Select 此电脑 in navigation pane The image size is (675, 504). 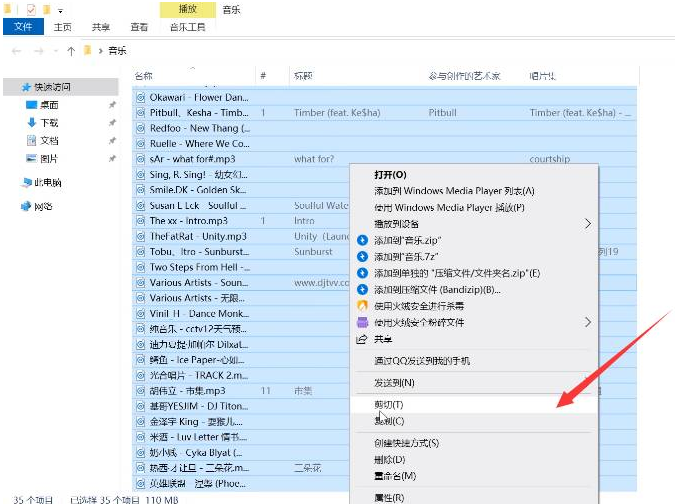(47, 182)
